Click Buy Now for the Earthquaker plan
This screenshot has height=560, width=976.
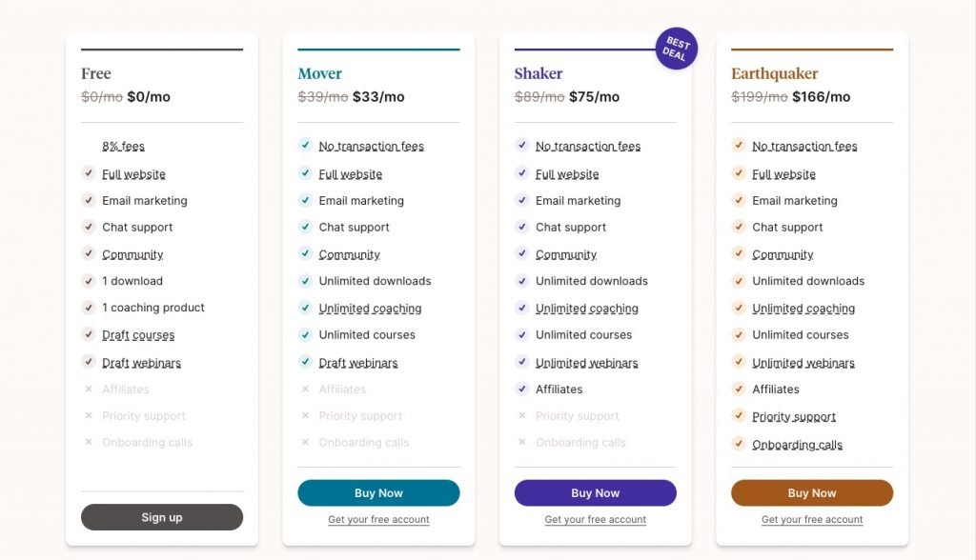(811, 493)
